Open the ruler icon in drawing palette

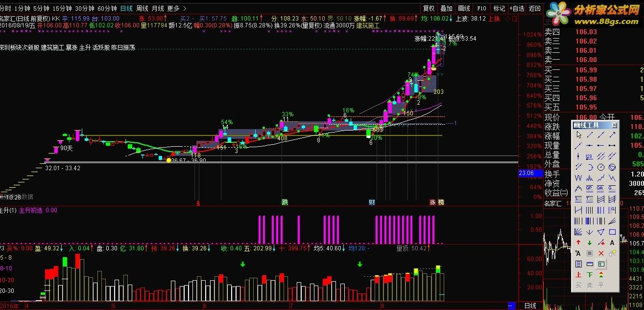pos(589,264)
